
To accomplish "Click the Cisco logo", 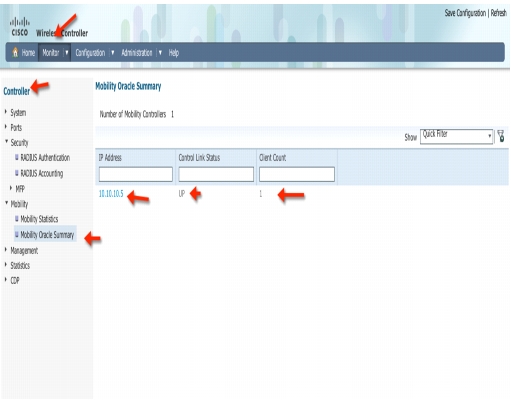I will [20, 27].
